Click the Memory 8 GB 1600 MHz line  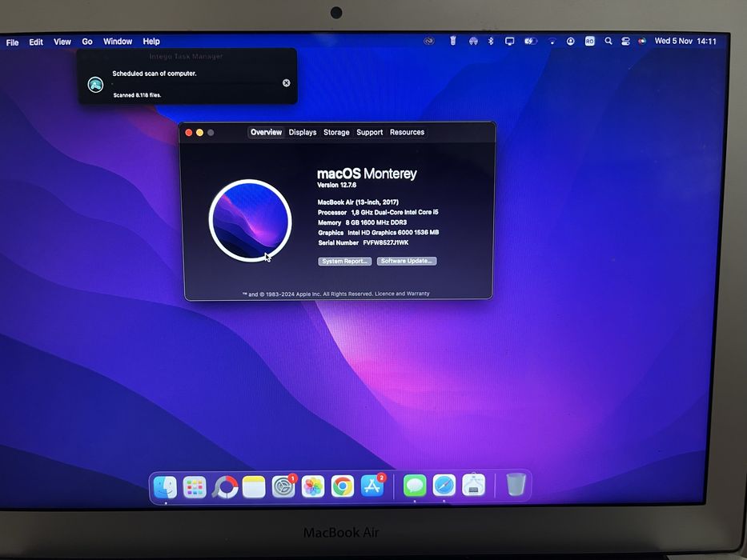click(363, 222)
